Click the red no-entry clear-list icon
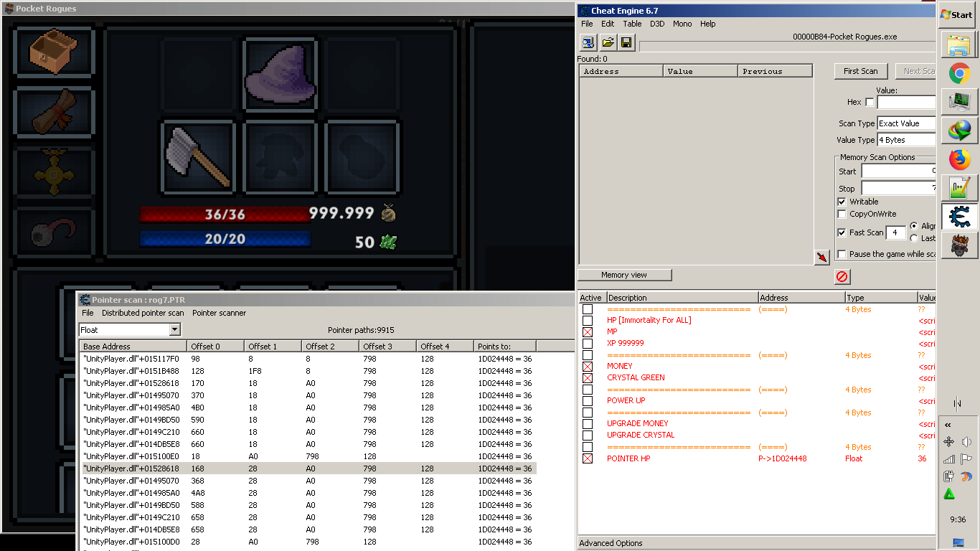980x551 pixels. coord(842,276)
